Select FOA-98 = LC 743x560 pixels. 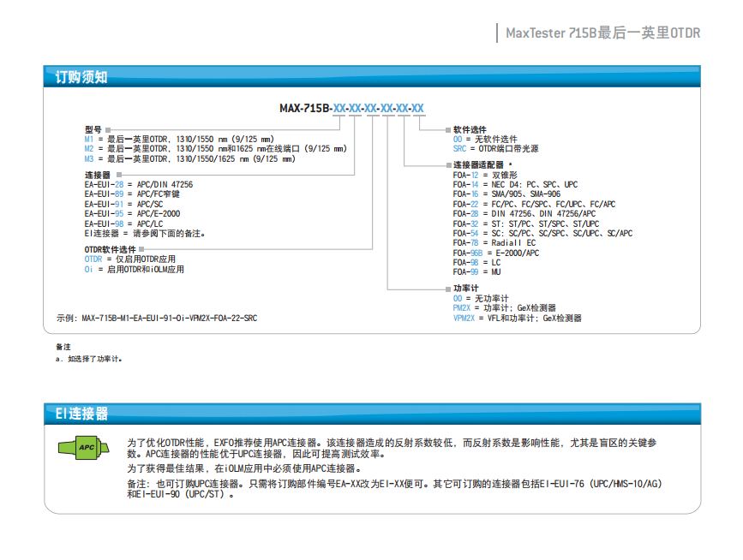[476, 263]
